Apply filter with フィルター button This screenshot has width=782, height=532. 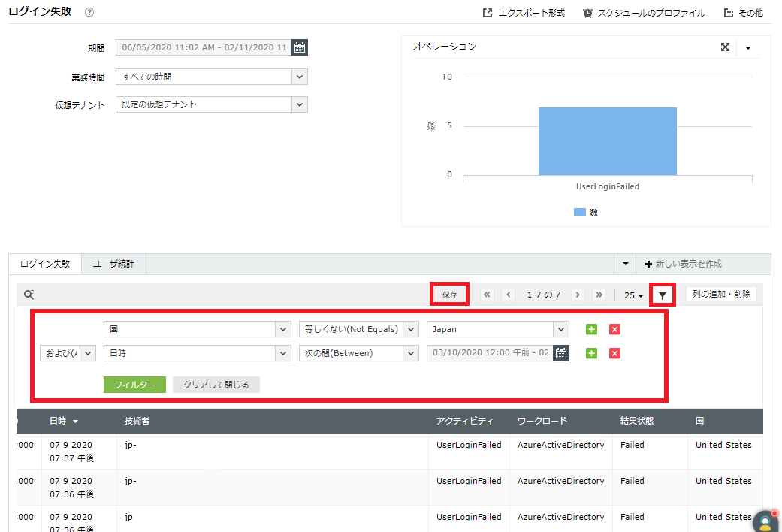tap(134, 385)
